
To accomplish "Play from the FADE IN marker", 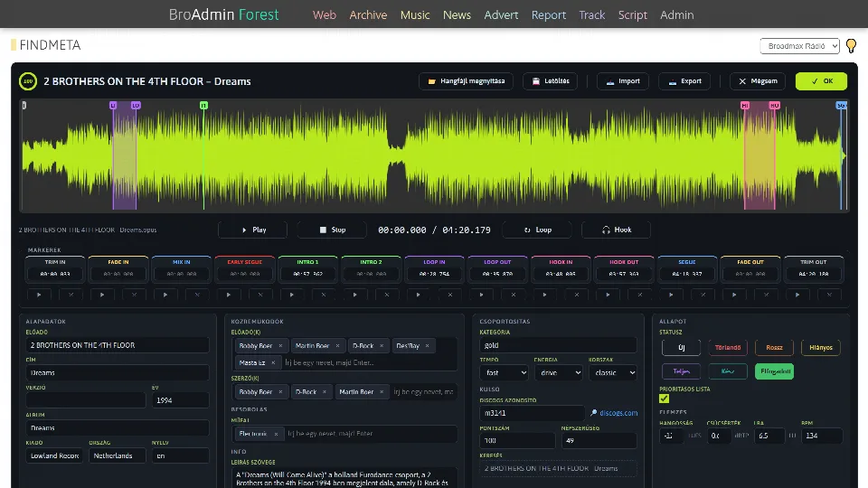I will 102,295.
